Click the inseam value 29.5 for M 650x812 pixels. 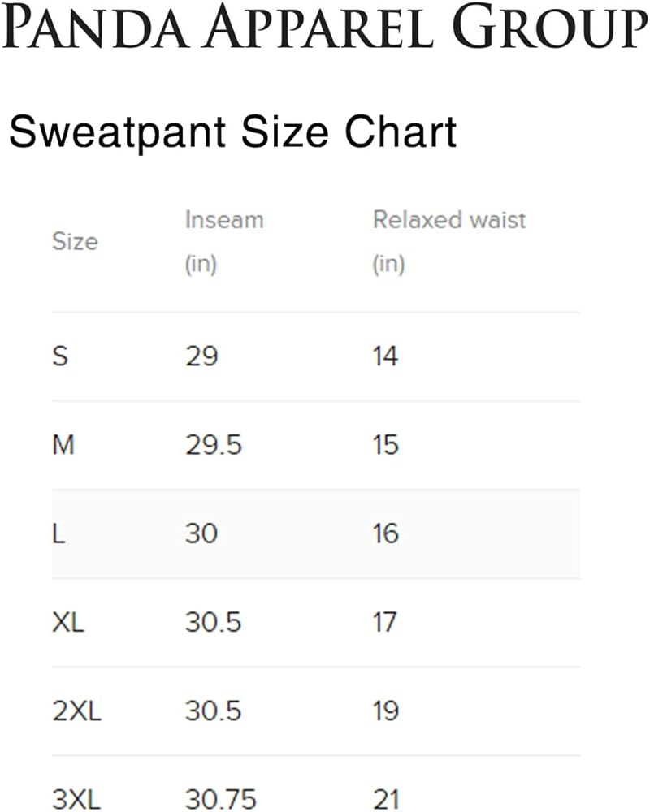tap(214, 445)
